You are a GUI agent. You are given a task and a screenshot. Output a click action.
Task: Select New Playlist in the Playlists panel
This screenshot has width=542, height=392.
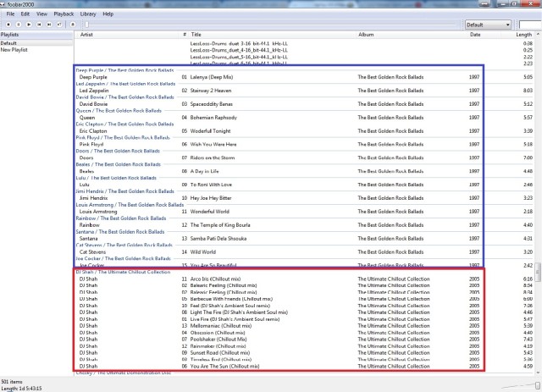(x=14, y=50)
